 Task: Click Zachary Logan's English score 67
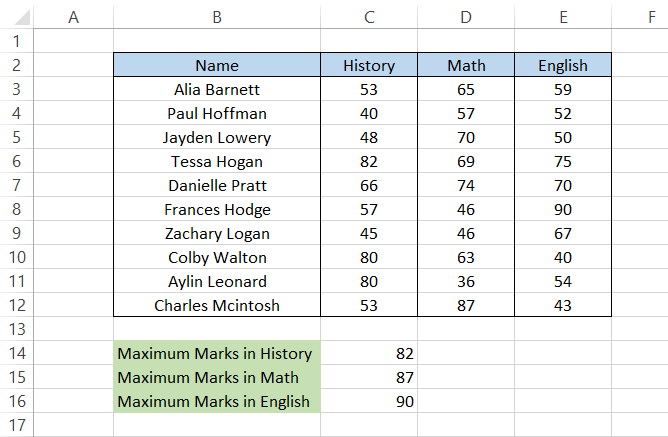point(563,233)
